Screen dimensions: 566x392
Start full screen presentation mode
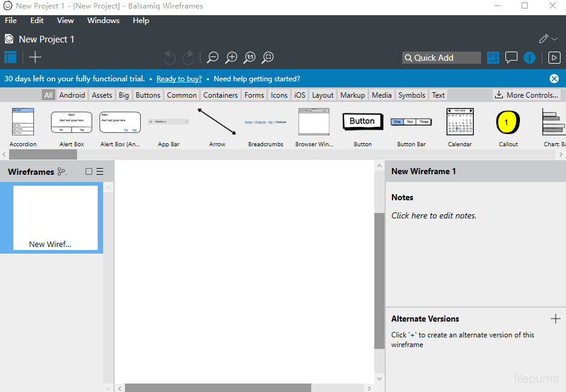click(x=554, y=58)
